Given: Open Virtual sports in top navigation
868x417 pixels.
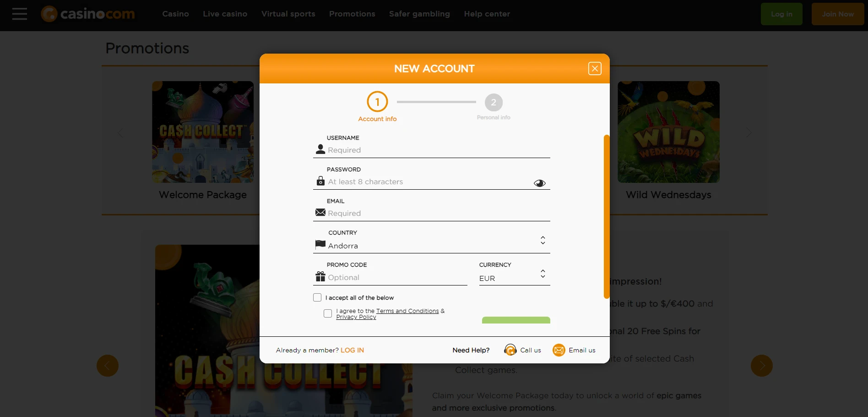Looking at the screenshot, I should 288,14.
